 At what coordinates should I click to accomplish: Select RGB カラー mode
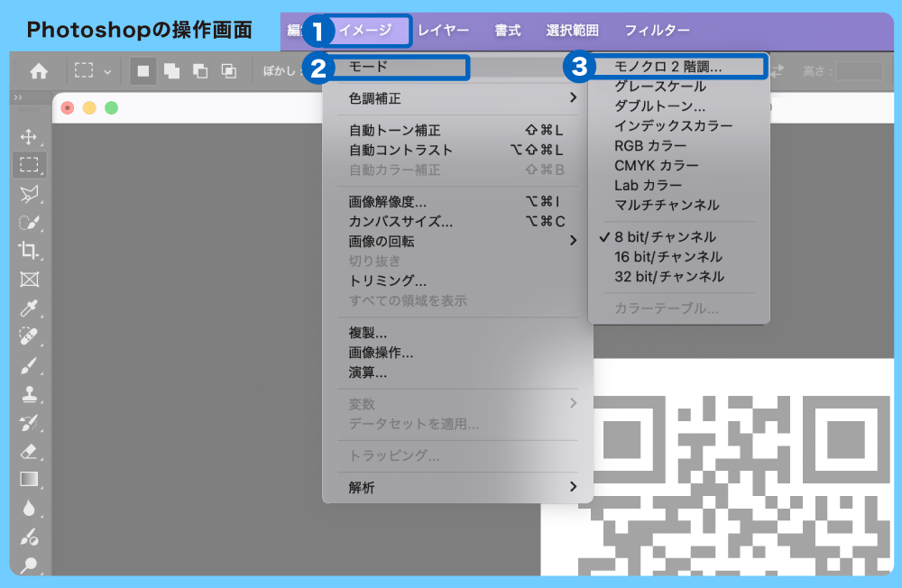679,145
